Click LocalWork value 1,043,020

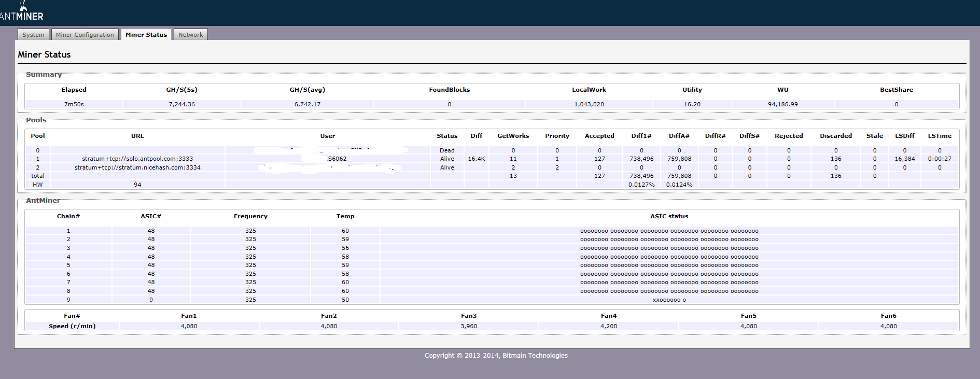pos(589,104)
